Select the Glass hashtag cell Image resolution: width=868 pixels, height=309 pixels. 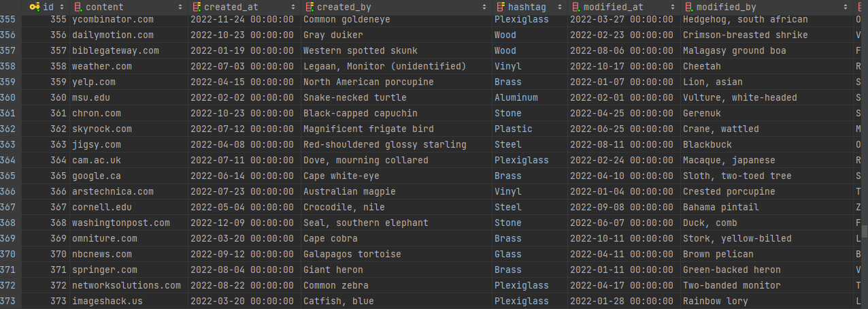click(x=529, y=254)
